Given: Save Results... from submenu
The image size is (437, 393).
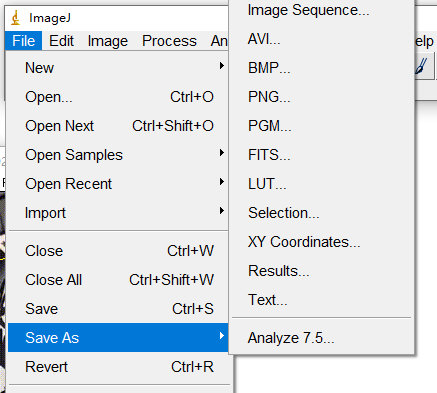Looking at the screenshot, I should point(322,271).
